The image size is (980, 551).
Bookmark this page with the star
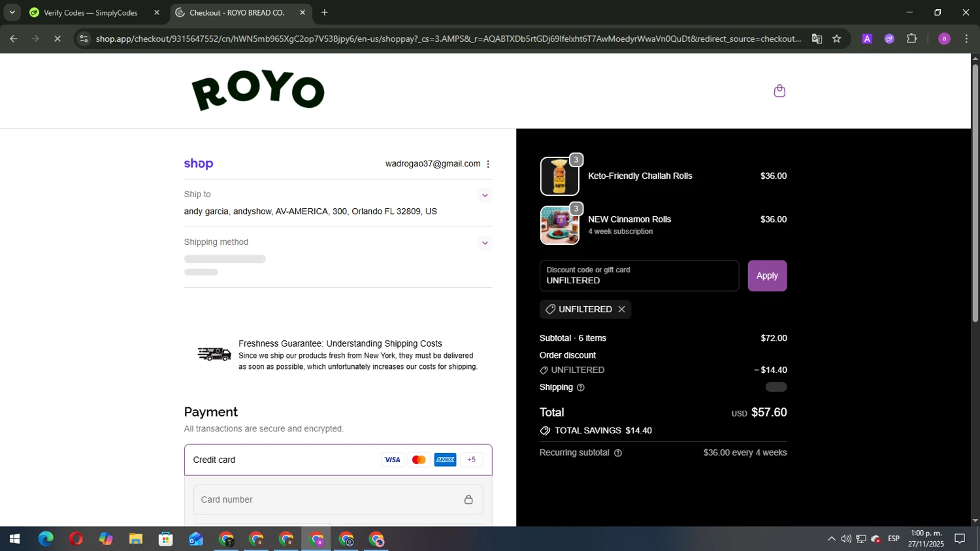click(837, 39)
